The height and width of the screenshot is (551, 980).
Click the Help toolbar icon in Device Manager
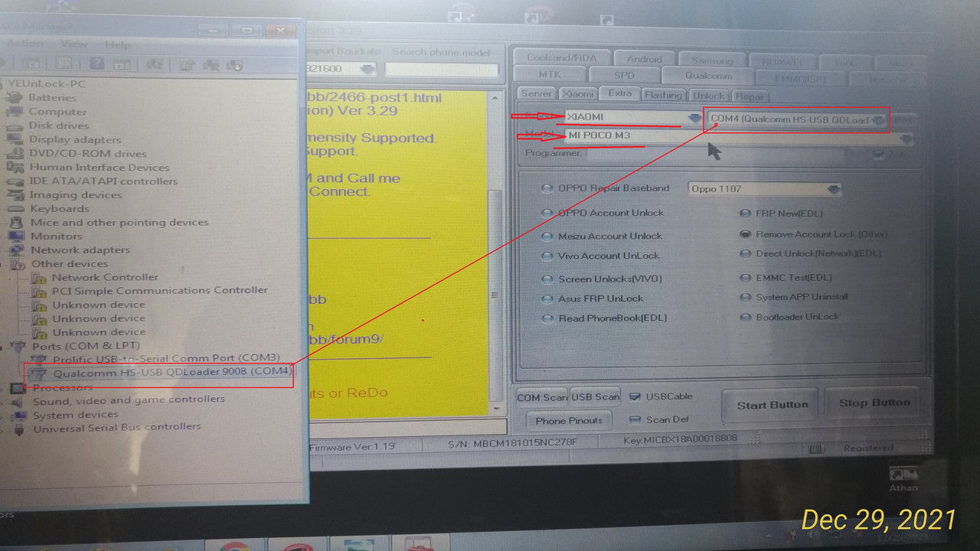(x=96, y=64)
